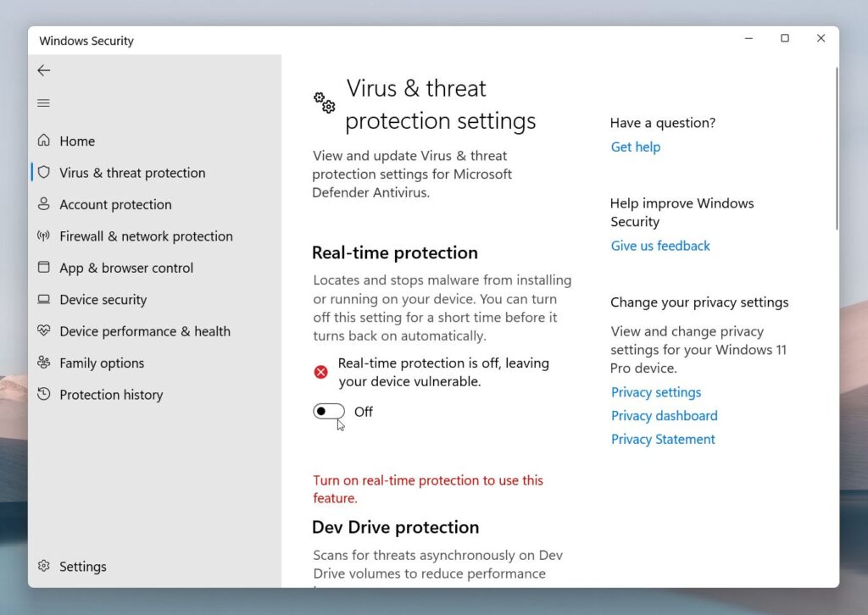Click the Protection history clock icon
The width and height of the screenshot is (868, 615).
coord(44,394)
